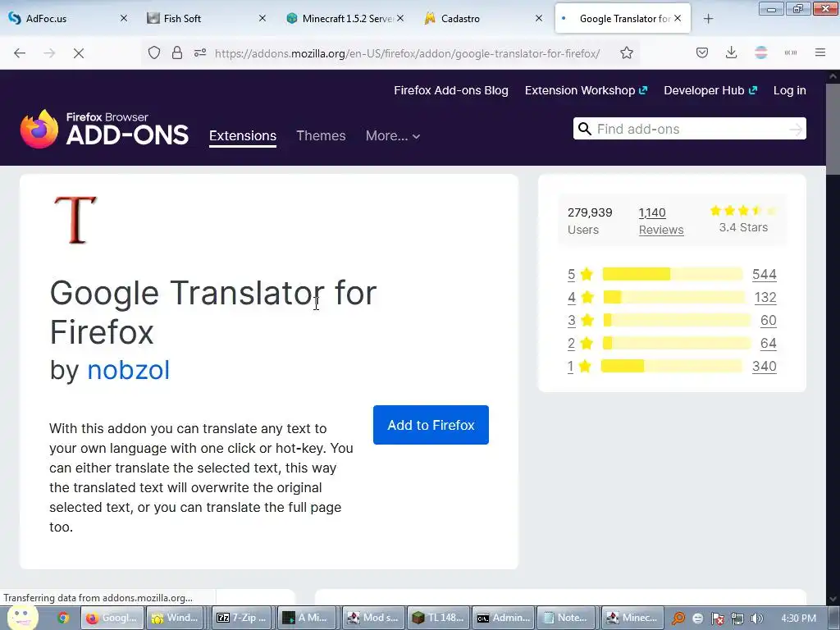Open Notepad window from taskbar
This screenshot has height=630, width=840.
click(568, 618)
